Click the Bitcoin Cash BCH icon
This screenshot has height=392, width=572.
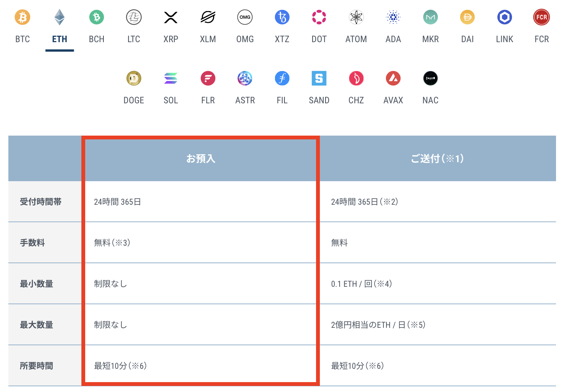[x=97, y=17]
